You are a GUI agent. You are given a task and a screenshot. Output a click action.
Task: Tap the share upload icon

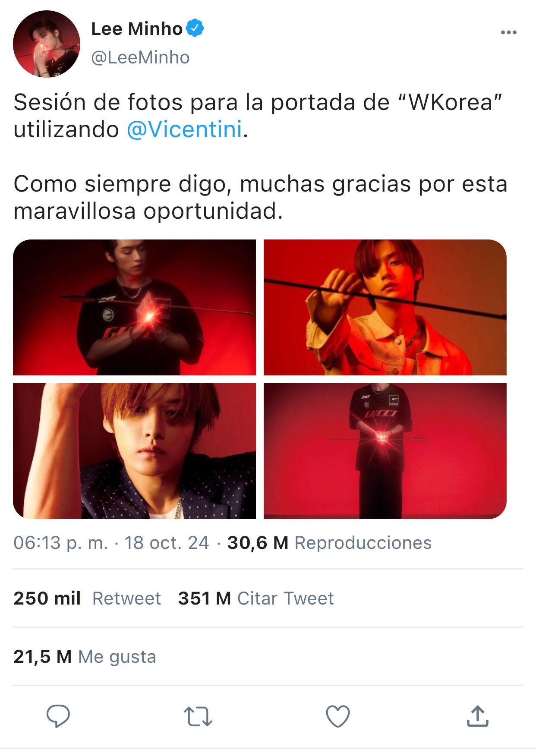pyautogui.click(x=477, y=716)
